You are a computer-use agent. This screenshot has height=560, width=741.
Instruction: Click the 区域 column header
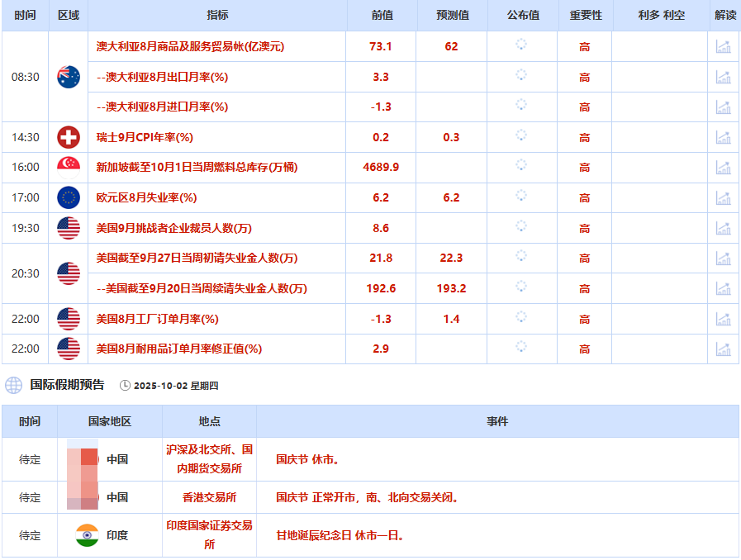[69, 15]
